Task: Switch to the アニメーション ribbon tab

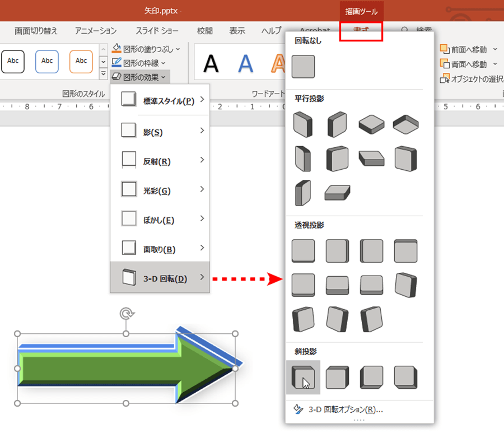Action: click(96, 31)
